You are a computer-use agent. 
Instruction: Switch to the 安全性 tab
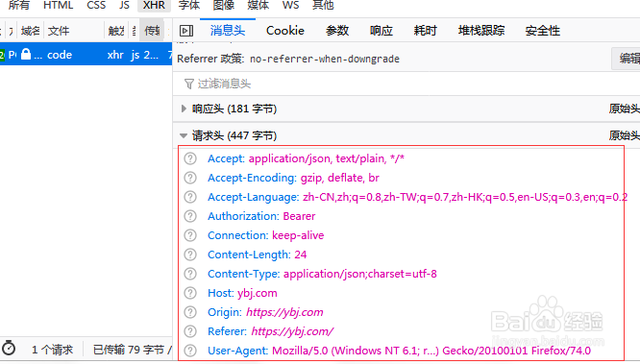542,31
